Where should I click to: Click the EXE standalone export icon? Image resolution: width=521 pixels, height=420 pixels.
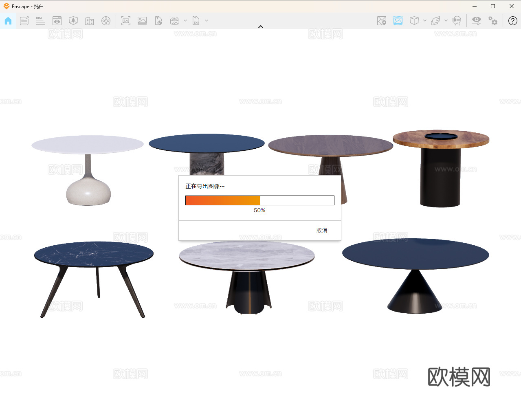coord(196,21)
